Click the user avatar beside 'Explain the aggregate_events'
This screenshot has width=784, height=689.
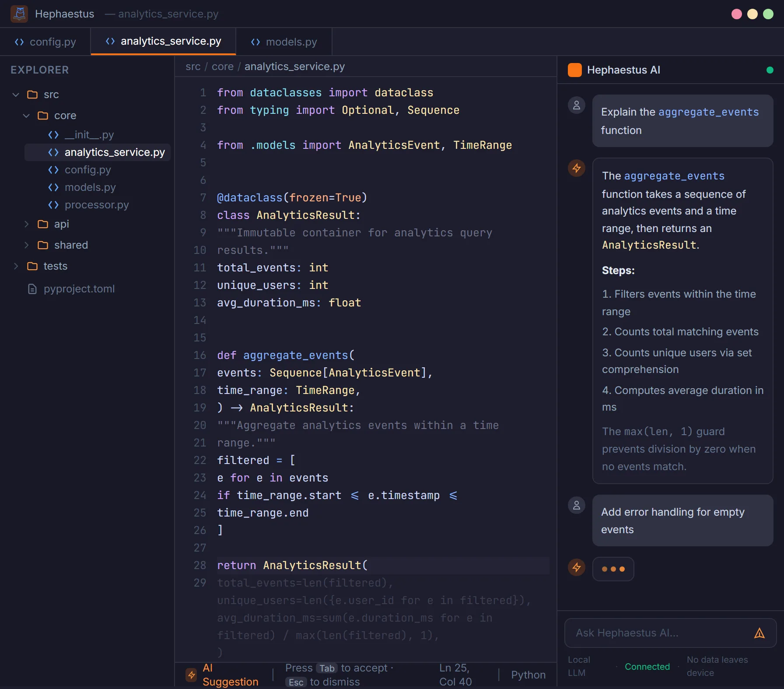[577, 105]
